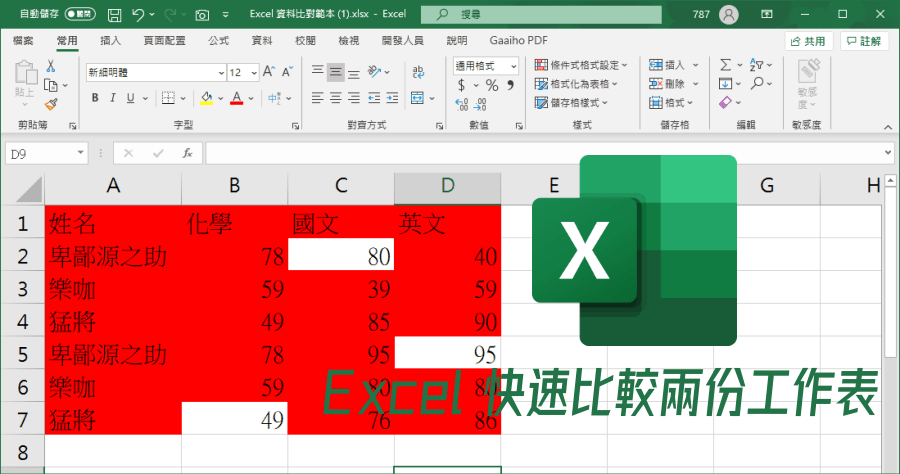Click the Borders icon
Image resolution: width=900 pixels, height=474 pixels.
pyautogui.click(x=168, y=98)
